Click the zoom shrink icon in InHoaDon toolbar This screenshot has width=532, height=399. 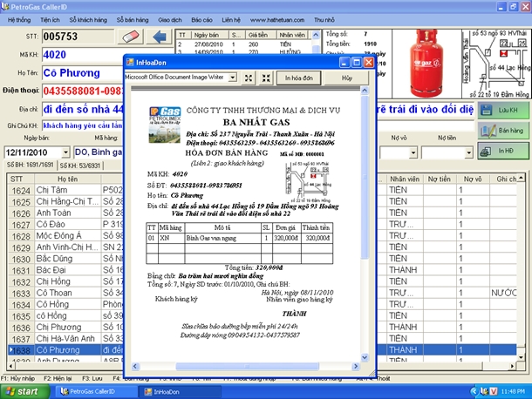(x=266, y=78)
